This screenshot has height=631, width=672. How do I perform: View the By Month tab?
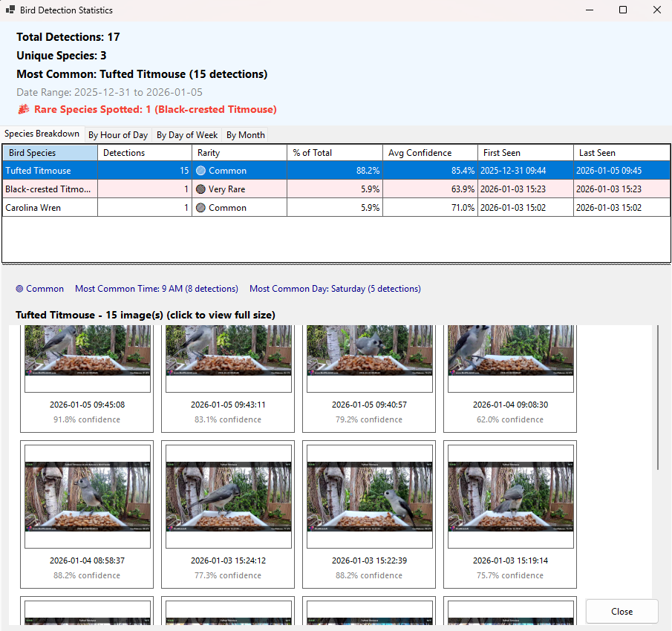click(x=245, y=134)
